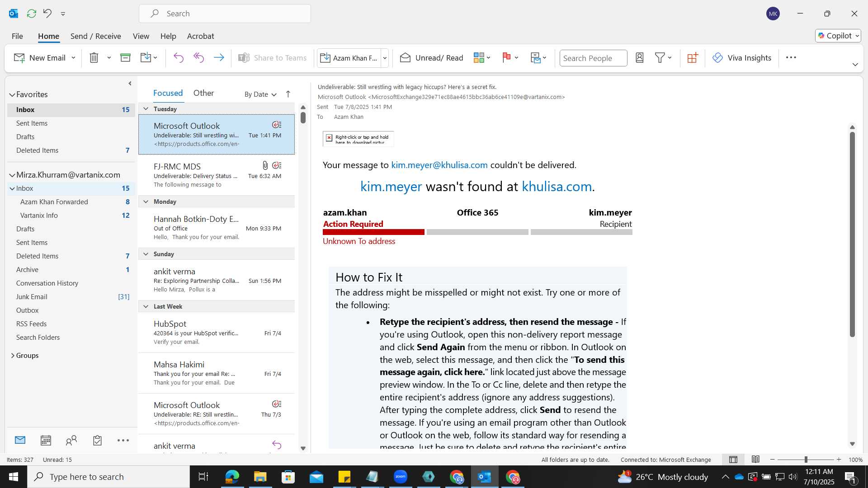Collapse Mirza.Khurram@vartanix.com account tree
Image resolution: width=868 pixels, height=488 pixels.
pyautogui.click(x=12, y=175)
